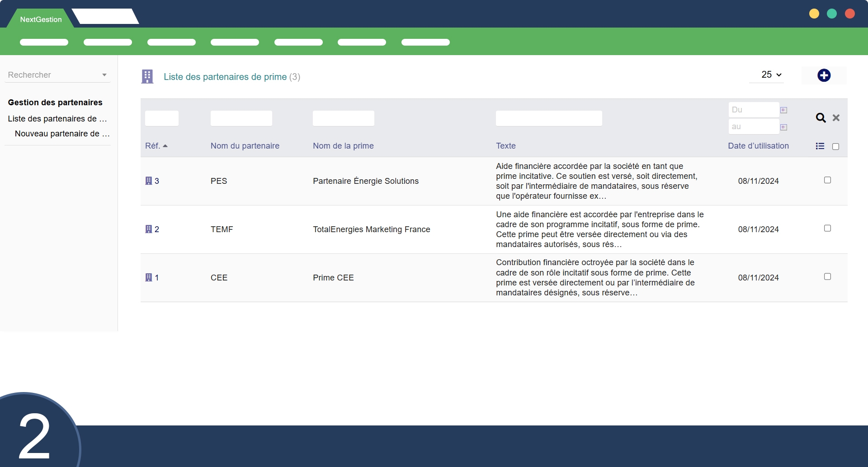This screenshot has height=467, width=868.
Task: Tick the checkbox for the TEMF row
Action: coord(827,229)
